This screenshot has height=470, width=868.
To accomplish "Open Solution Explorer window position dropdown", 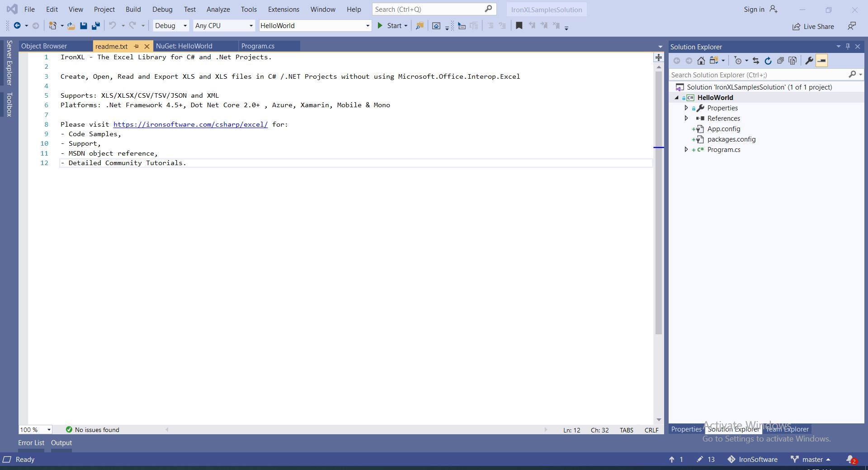I will (x=838, y=46).
